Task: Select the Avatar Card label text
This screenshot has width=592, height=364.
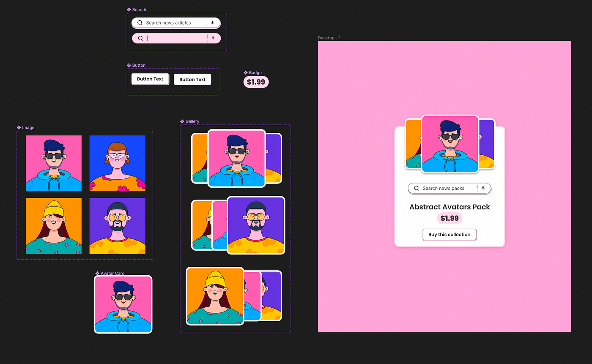Action: [x=112, y=274]
